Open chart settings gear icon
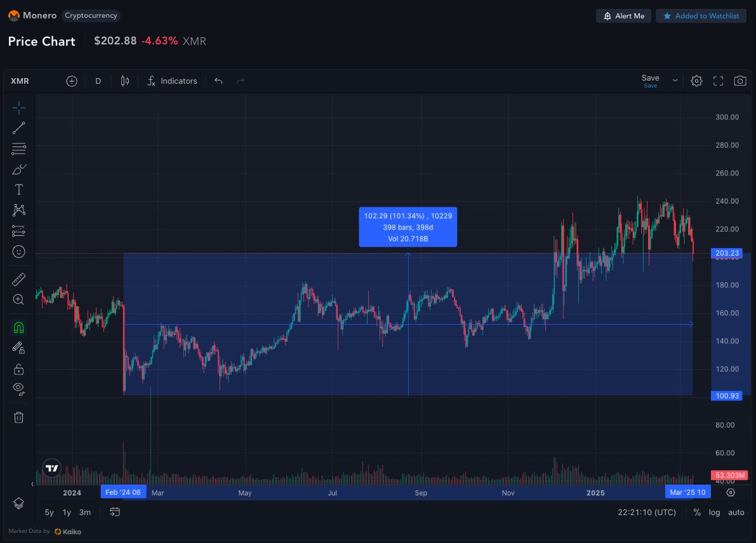 point(696,81)
